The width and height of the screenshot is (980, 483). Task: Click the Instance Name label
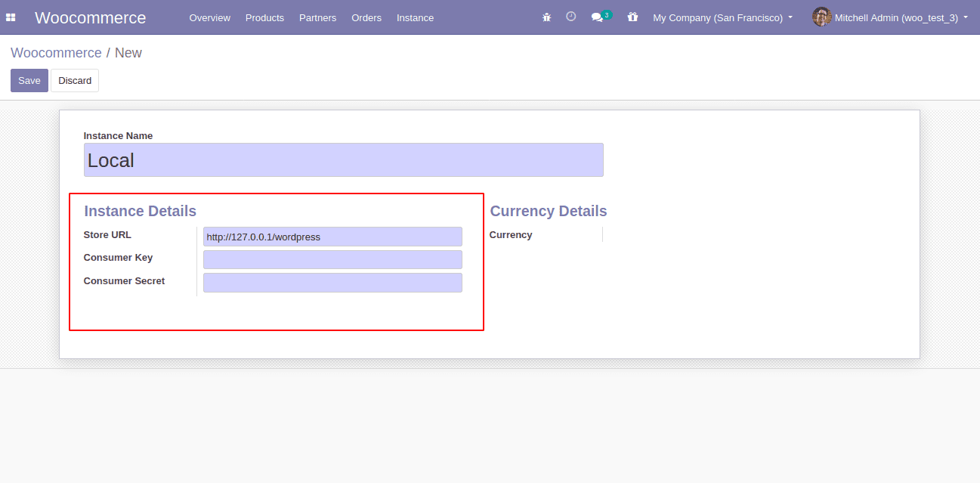(x=118, y=136)
